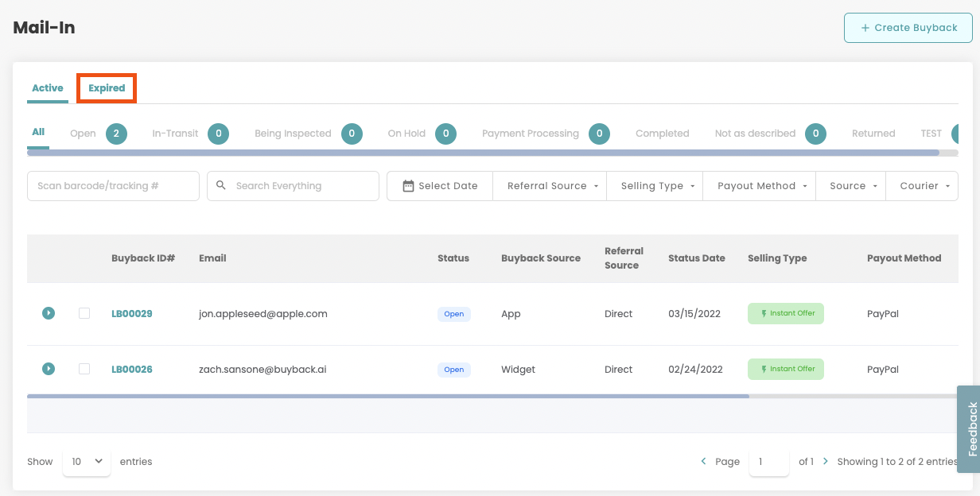Click the Being Inspected count badge
The height and width of the screenshot is (496, 980).
pos(352,134)
